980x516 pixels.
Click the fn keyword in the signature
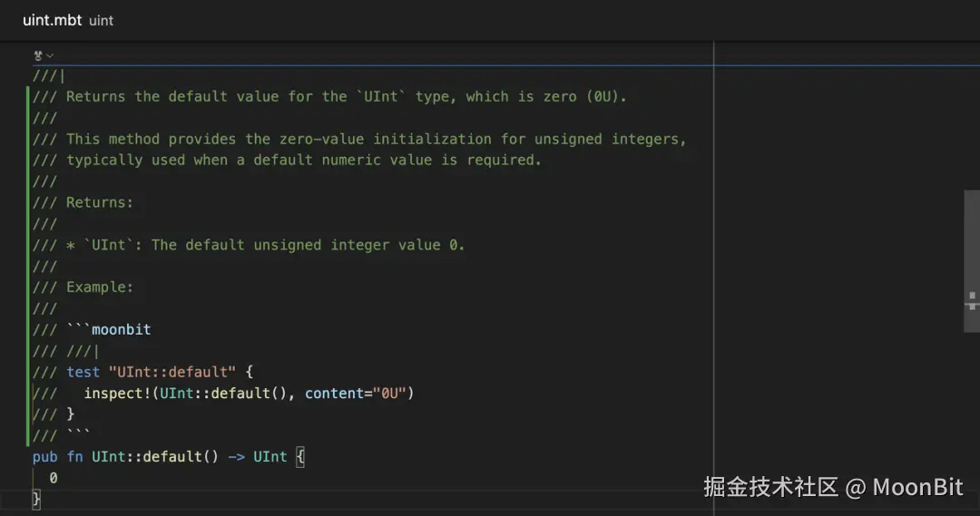(74, 456)
